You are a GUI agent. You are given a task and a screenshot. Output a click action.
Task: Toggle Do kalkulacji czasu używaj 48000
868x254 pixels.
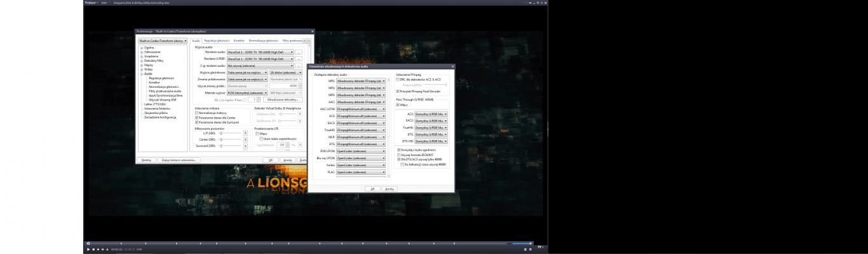[x=403, y=164]
